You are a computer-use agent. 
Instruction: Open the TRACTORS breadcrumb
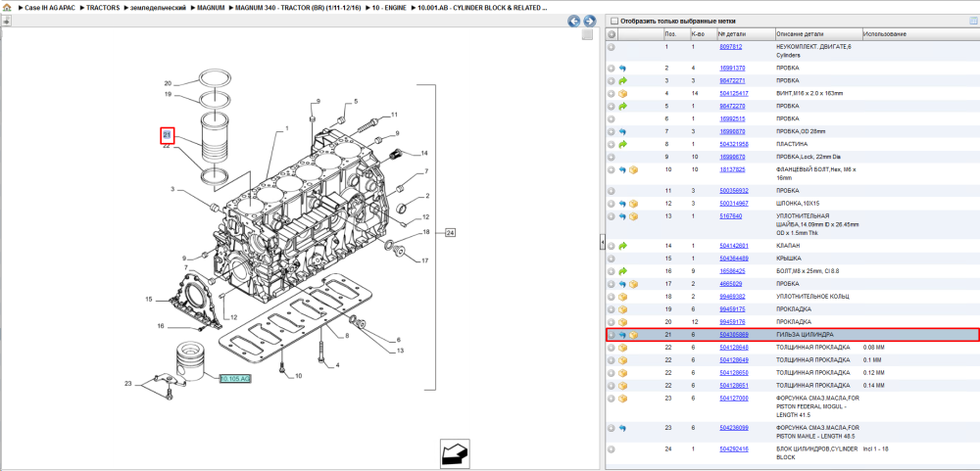tap(103, 8)
